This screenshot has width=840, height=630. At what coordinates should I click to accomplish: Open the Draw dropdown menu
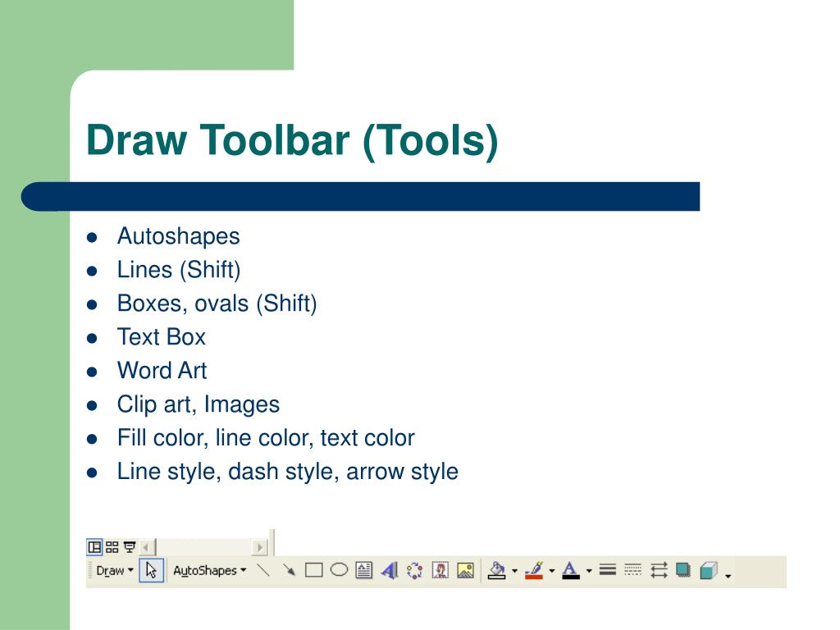pyautogui.click(x=115, y=571)
